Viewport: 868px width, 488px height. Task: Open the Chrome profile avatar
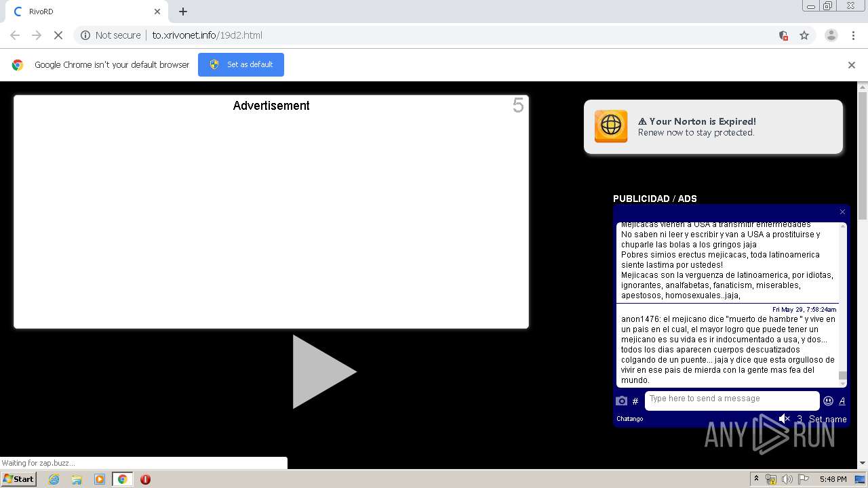coord(831,35)
